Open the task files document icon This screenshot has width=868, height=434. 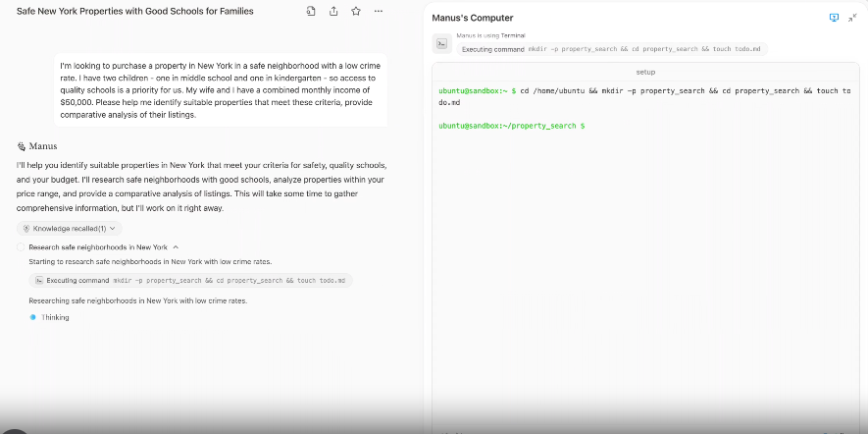point(311,11)
